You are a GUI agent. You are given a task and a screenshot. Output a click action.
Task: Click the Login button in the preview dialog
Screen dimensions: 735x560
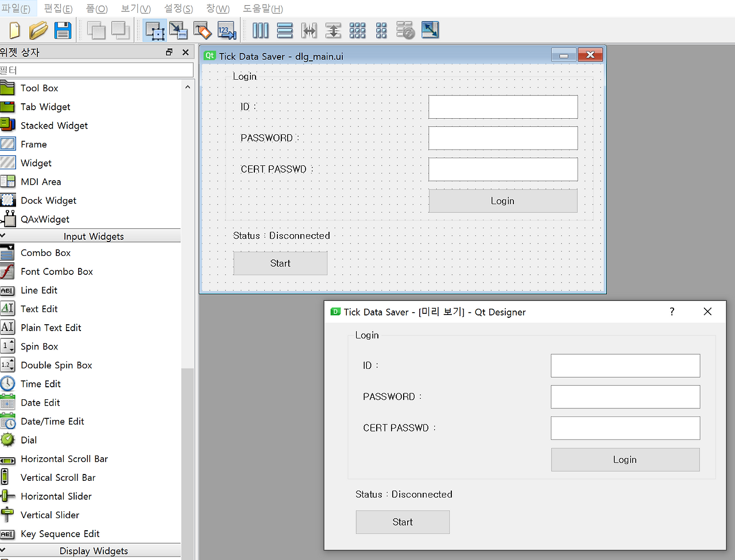coord(625,459)
